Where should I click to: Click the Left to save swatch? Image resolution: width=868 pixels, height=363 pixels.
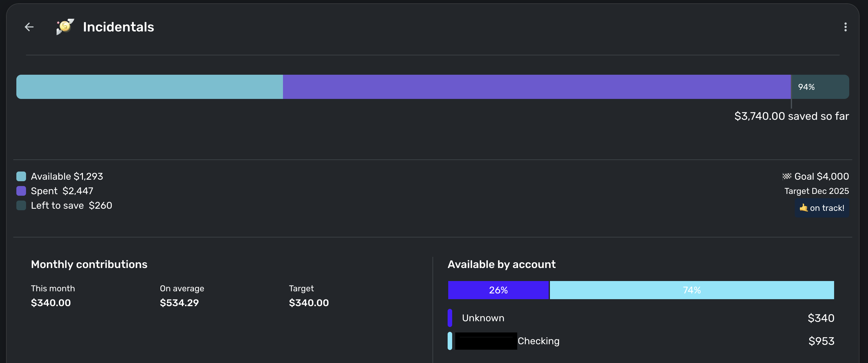(21, 205)
